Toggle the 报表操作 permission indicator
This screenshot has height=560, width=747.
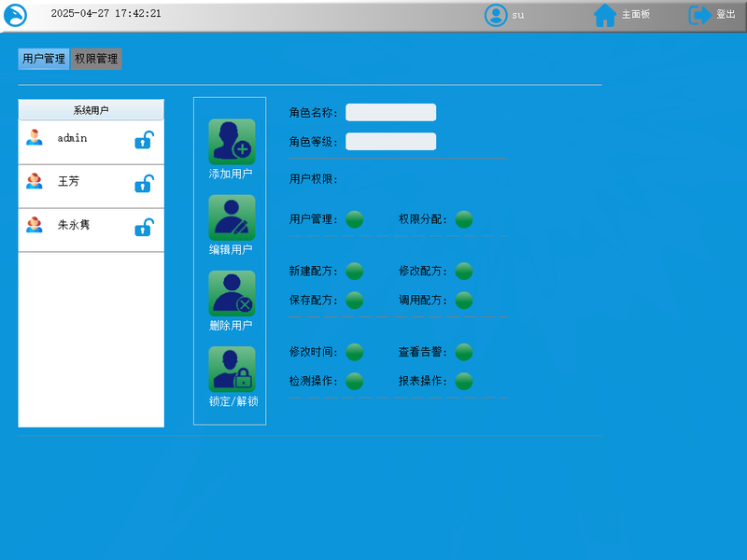[464, 382]
